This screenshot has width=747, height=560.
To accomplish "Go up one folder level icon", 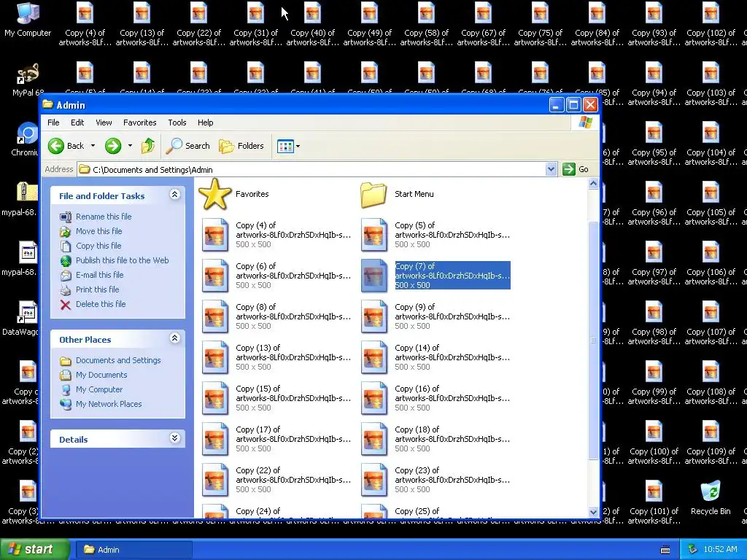I will 147,146.
